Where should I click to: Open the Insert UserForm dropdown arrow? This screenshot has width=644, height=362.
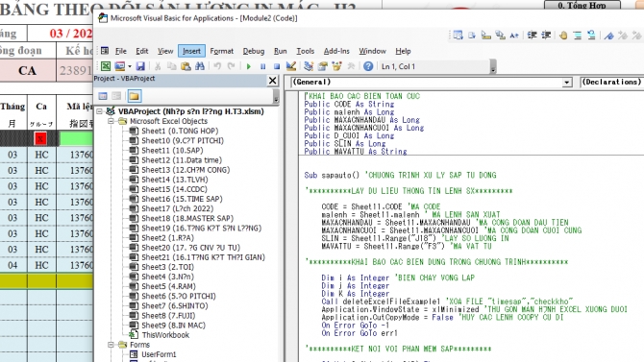pos(130,66)
